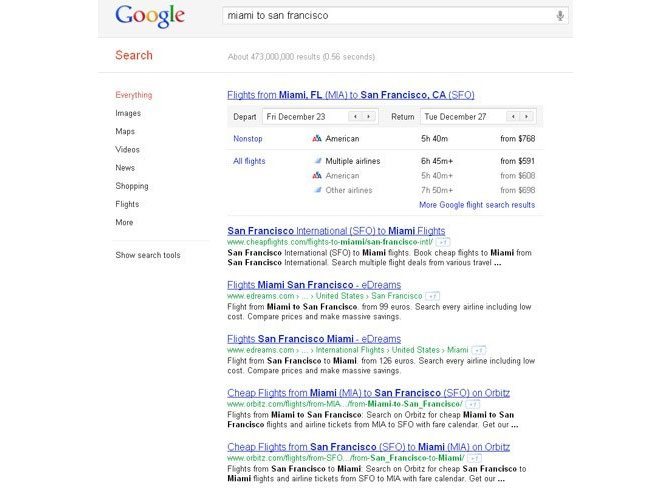
Task: Click the Other airlines label
Action: tap(349, 190)
